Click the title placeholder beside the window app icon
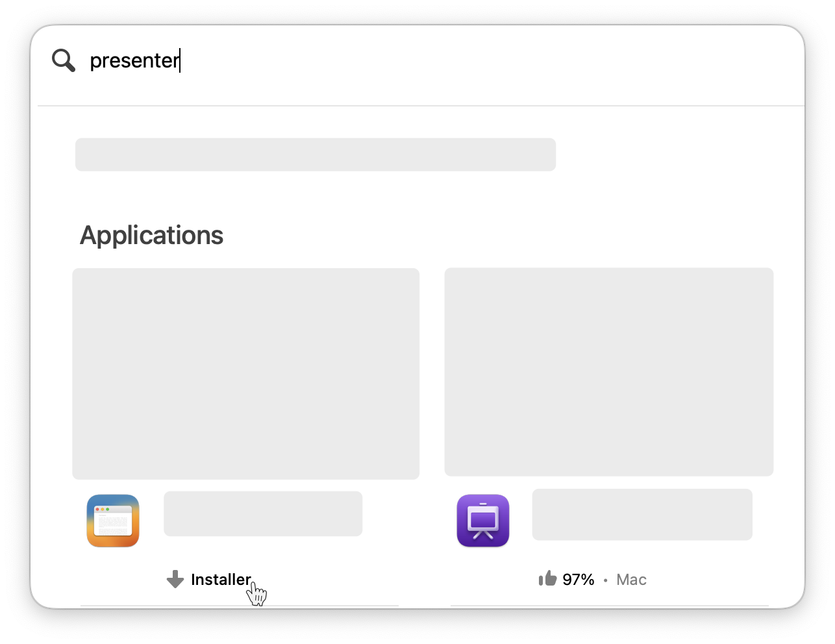This screenshot has height=644, width=835. click(x=263, y=514)
